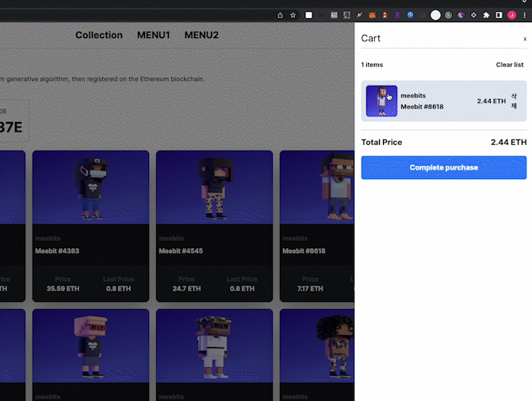Screen dimensions: 532x401
Task: Click the Total Price value 2.44 ETH
Action: click(508, 142)
